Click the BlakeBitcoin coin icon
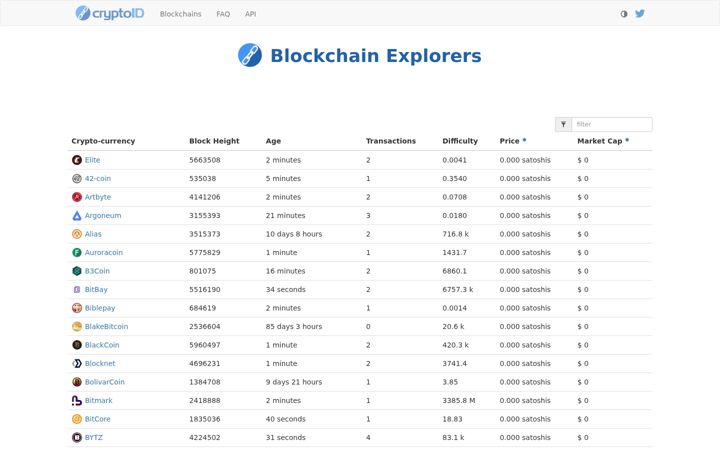 [77, 326]
